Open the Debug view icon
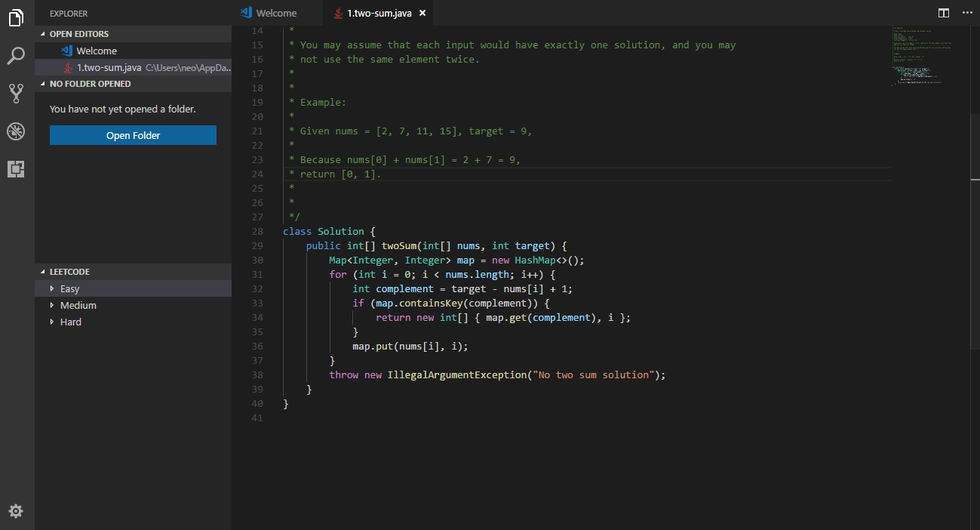 pyautogui.click(x=17, y=131)
